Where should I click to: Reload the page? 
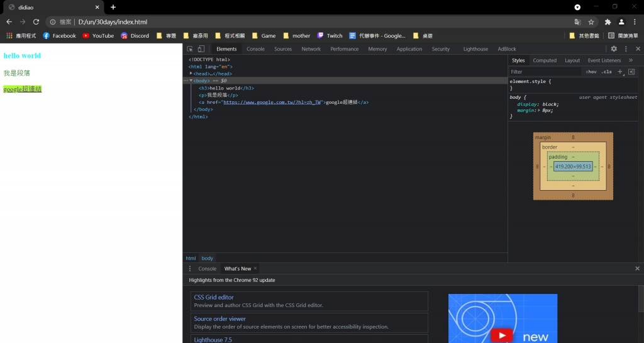36,22
